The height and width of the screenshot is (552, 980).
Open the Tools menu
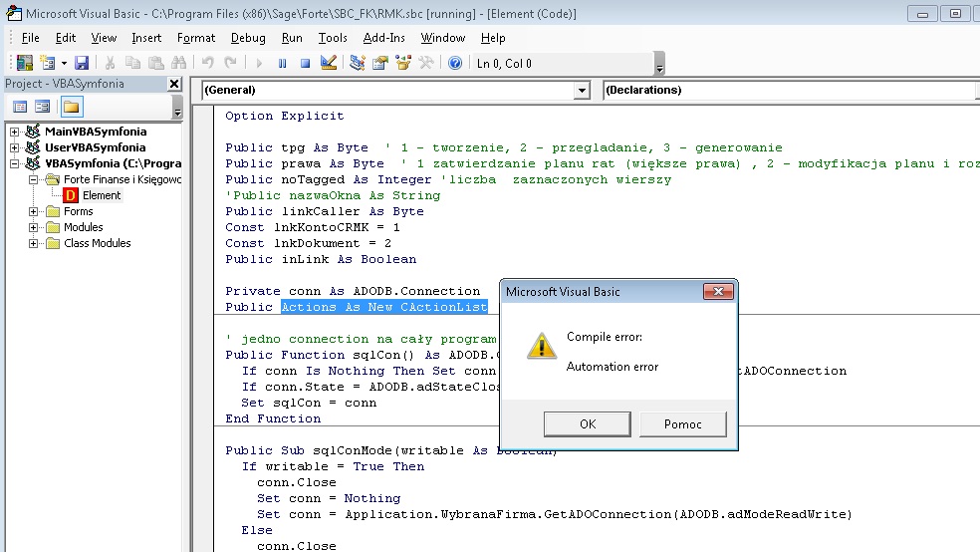(x=333, y=38)
